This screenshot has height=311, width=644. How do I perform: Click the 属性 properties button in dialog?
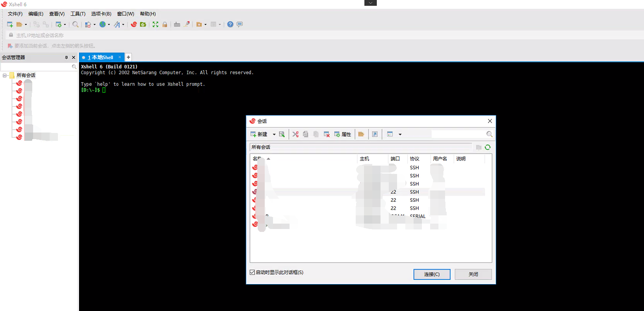(342, 134)
